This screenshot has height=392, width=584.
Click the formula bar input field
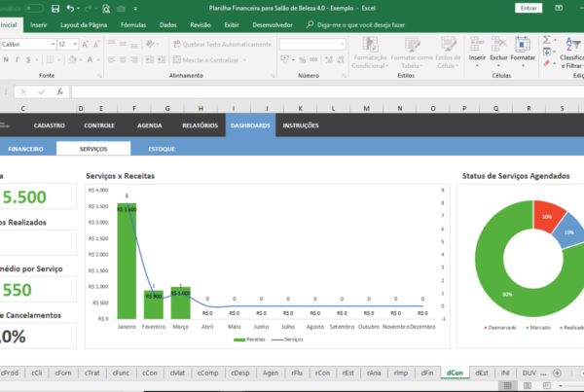pyautogui.click(x=328, y=91)
